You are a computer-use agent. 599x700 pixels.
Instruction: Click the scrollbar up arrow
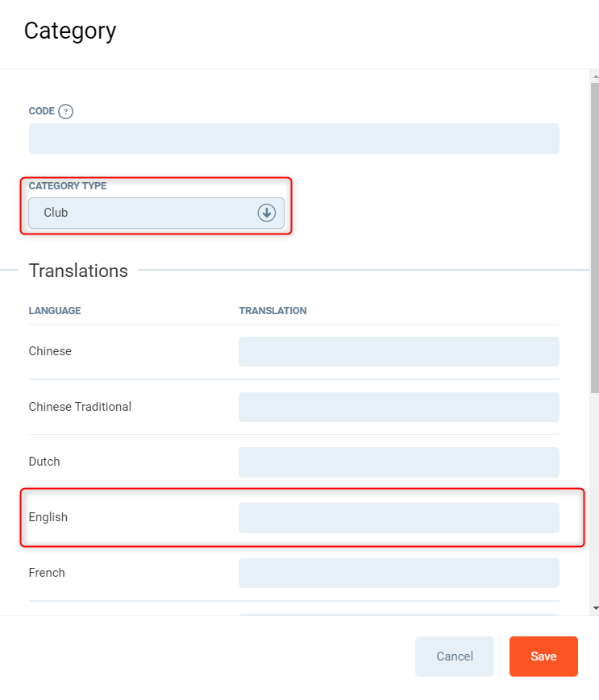[595, 77]
